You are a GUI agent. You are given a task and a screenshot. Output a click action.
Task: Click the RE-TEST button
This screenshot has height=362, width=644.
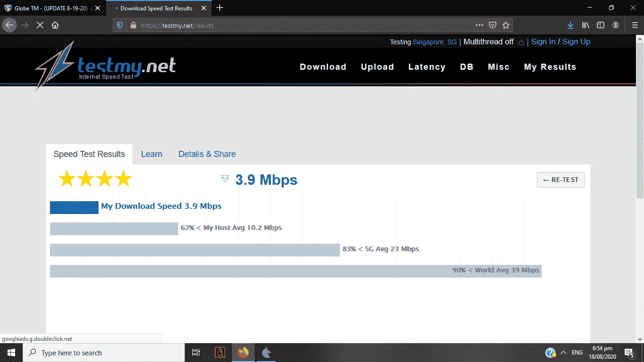coord(561,180)
